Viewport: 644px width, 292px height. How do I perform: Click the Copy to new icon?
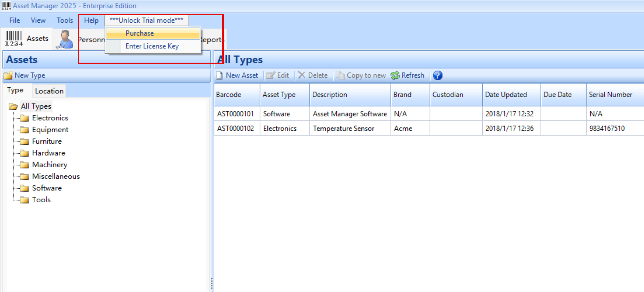(340, 75)
